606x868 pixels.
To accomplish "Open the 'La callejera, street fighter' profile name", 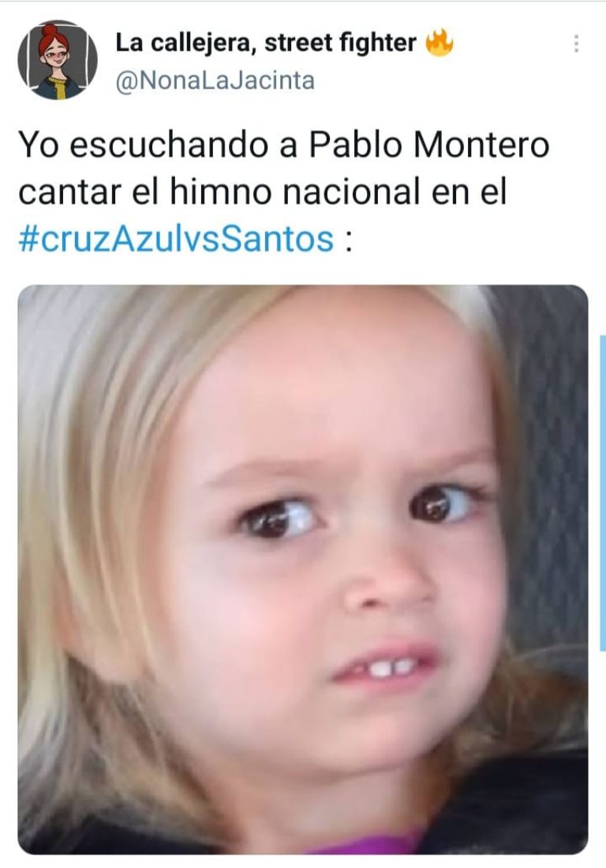I will (x=266, y=43).
